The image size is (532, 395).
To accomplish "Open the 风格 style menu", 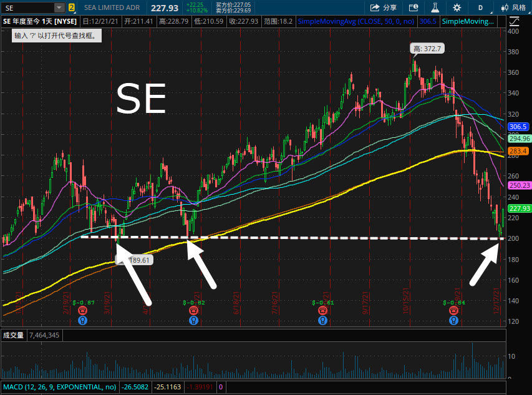I will (x=514, y=7).
